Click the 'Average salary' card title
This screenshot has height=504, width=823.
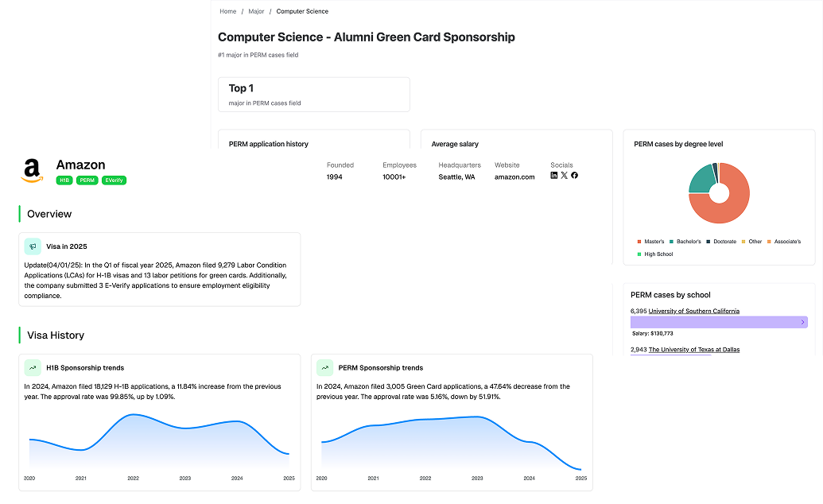pyautogui.click(x=455, y=144)
